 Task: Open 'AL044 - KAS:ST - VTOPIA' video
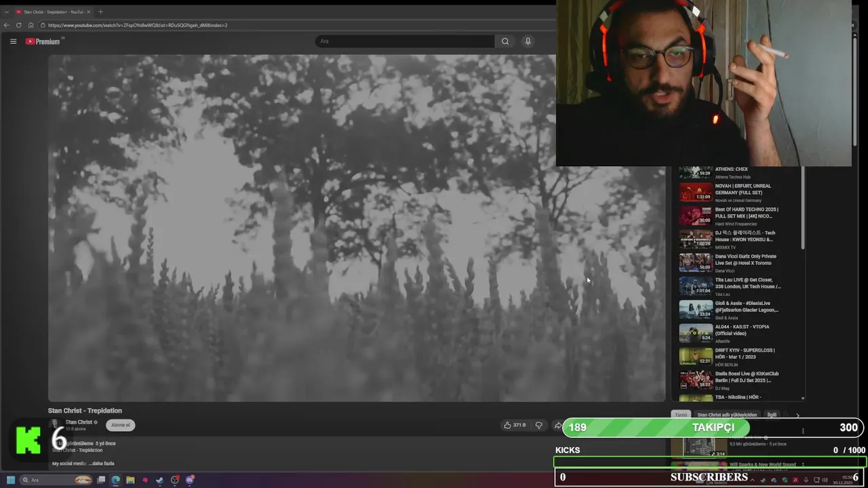(x=742, y=330)
